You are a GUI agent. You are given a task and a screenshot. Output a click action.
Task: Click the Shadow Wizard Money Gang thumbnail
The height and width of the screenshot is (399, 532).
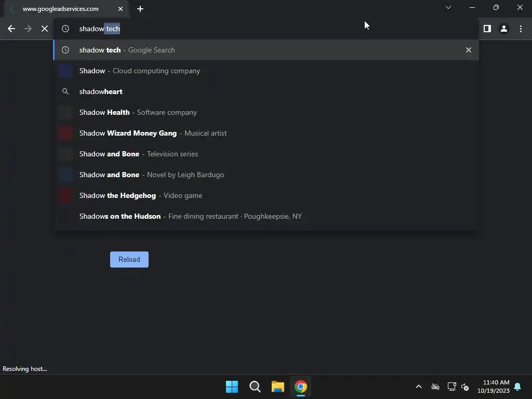(65, 133)
